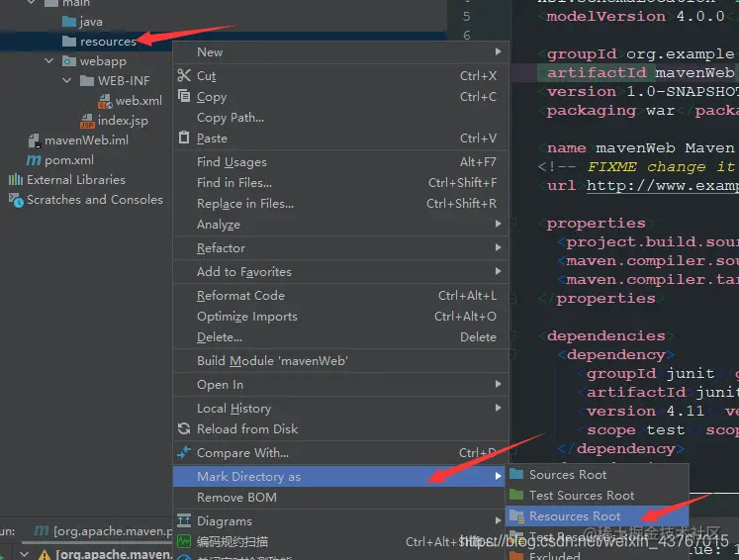Screen dimensions: 739x560
Task: Click the index.jsp file icon
Action: click(87, 121)
